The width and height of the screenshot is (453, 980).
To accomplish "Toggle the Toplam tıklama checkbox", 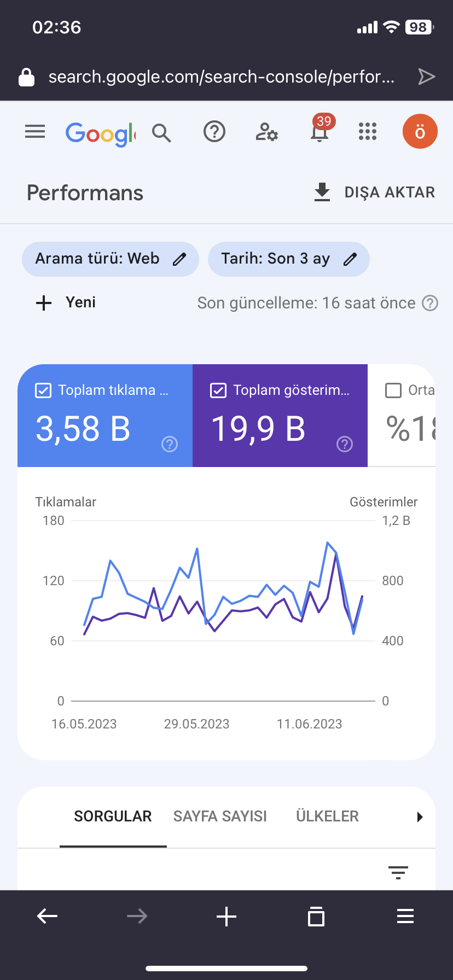I will pyautogui.click(x=43, y=390).
